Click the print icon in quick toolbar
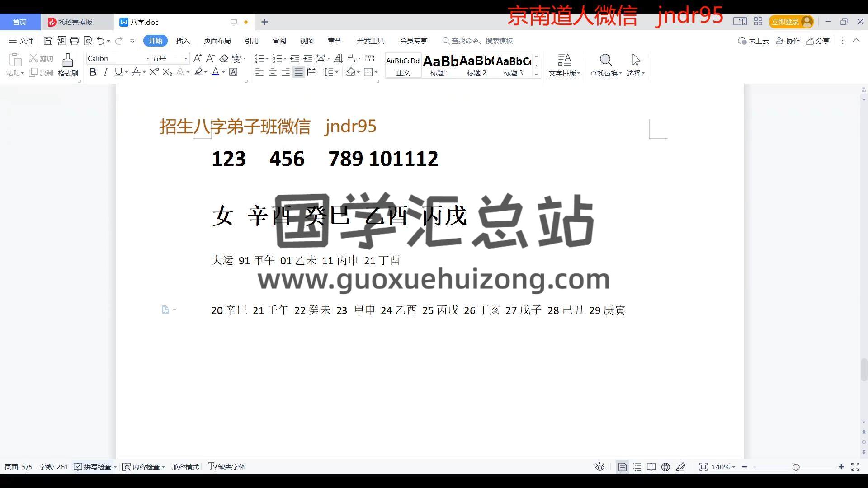The width and height of the screenshot is (868, 488). 74,41
